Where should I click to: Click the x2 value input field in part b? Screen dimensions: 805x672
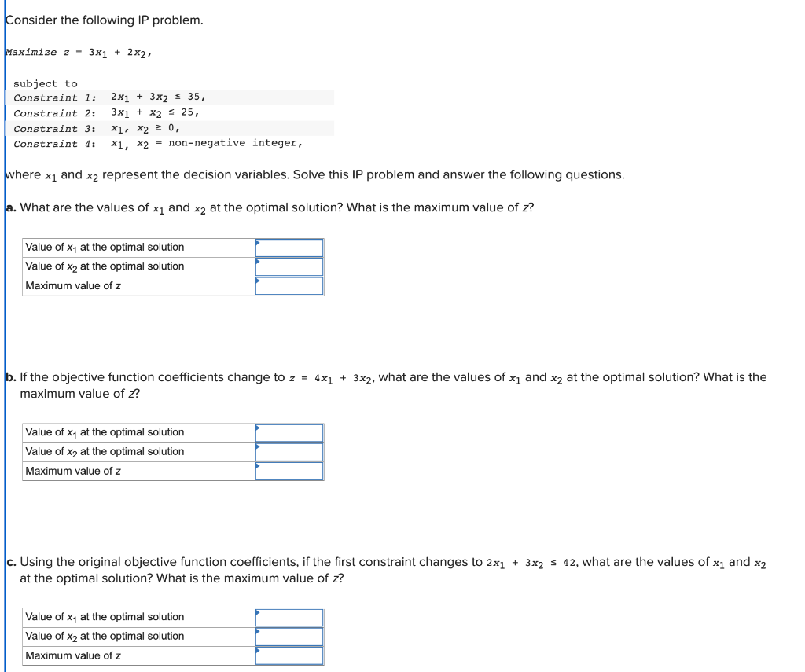[289, 452]
